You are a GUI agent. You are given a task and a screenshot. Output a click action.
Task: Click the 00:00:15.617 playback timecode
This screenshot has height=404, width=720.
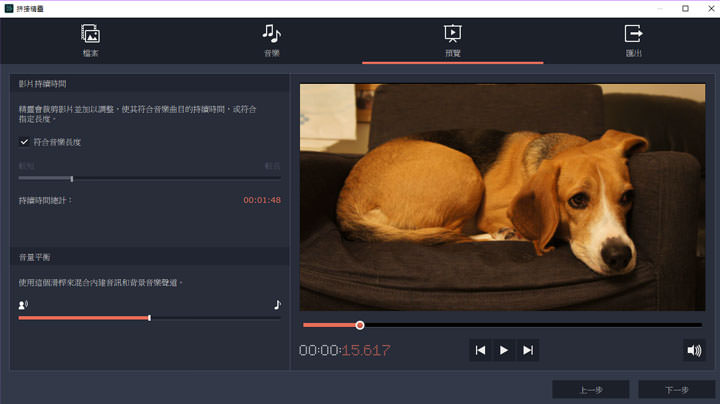pyautogui.click(x=345, y=350)
